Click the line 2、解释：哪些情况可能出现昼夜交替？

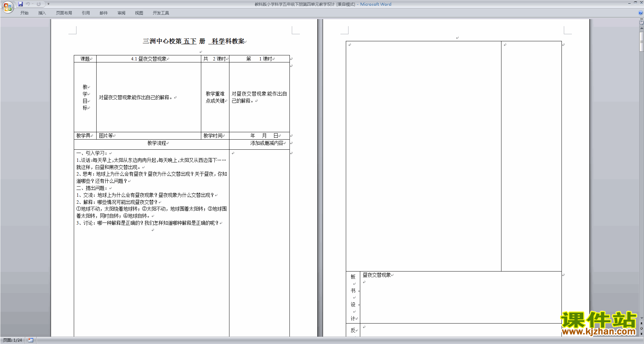[117, 202]
